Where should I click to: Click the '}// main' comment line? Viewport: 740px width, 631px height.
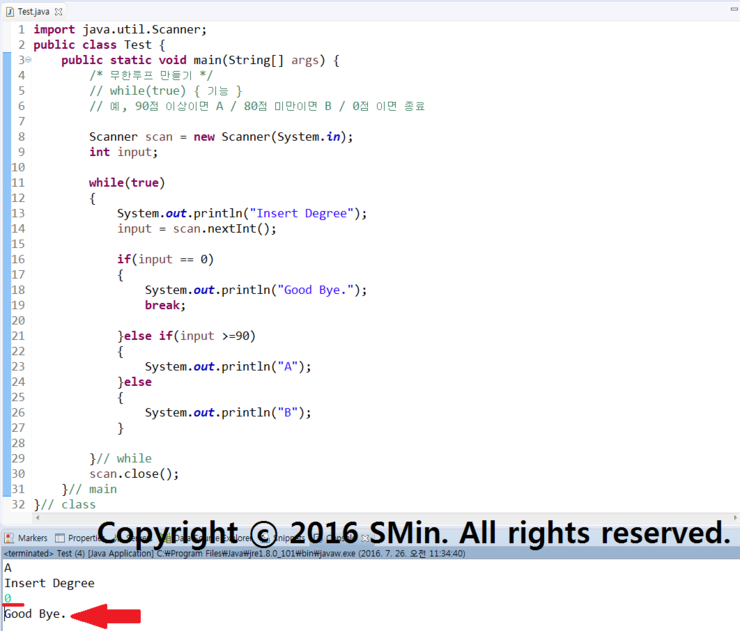[89, 489]
